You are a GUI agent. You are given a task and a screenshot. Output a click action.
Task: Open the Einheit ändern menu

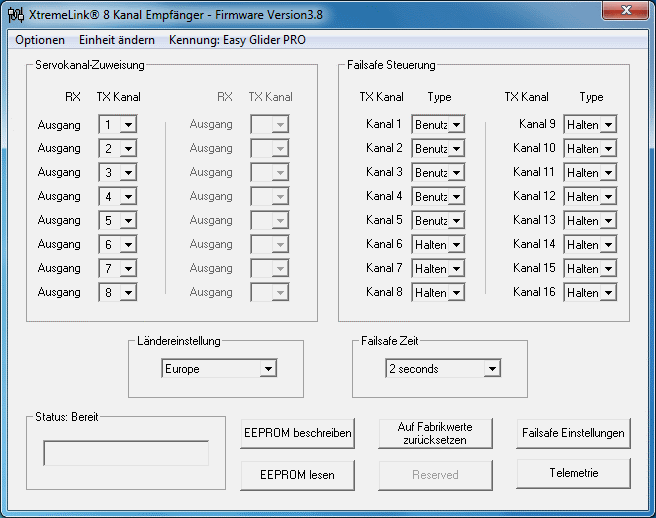[117, 40]
